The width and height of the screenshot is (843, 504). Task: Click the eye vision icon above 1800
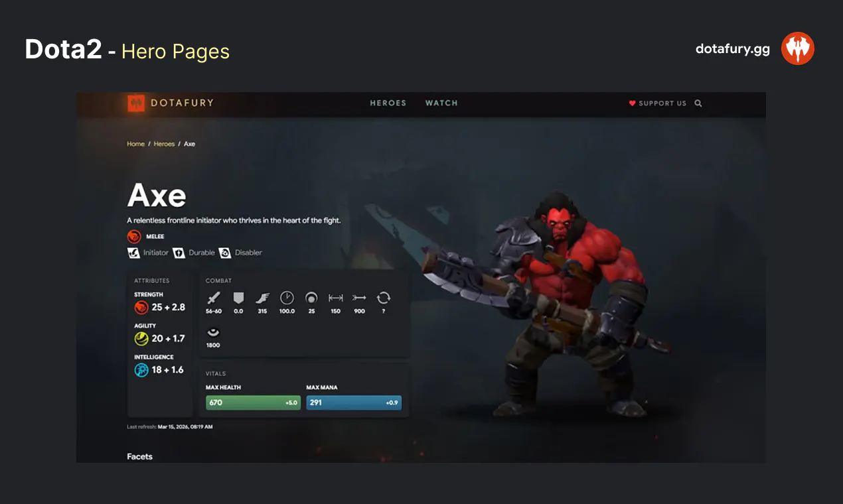pos(213,332)
